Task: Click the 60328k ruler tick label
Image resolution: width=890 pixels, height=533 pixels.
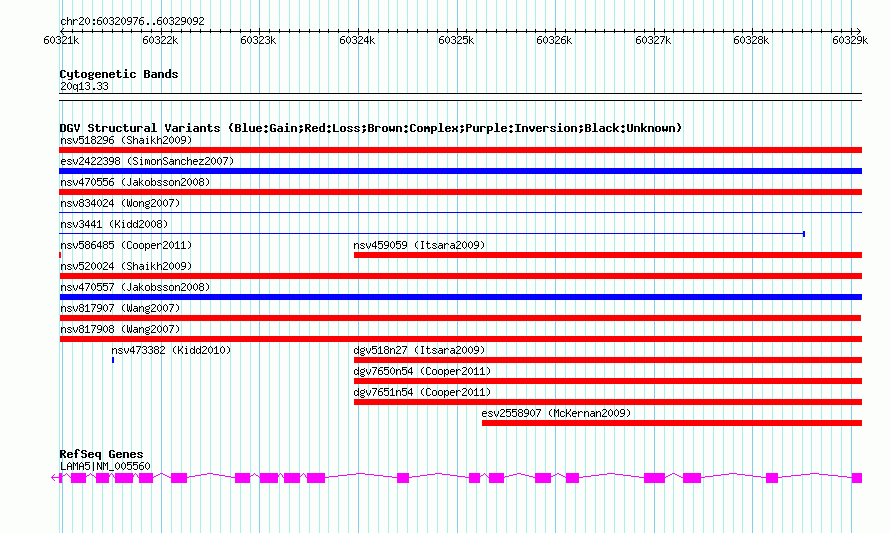Action: click(x=751, y=40)
